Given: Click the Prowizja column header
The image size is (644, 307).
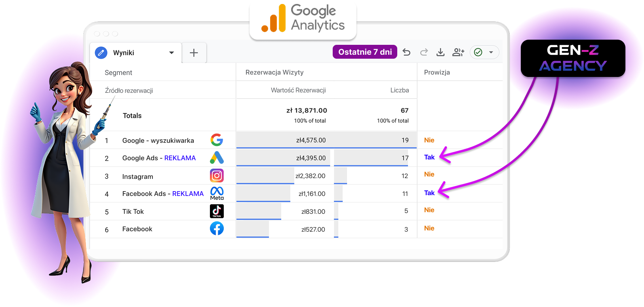Looking at the screenshot, I should [437, 72].
